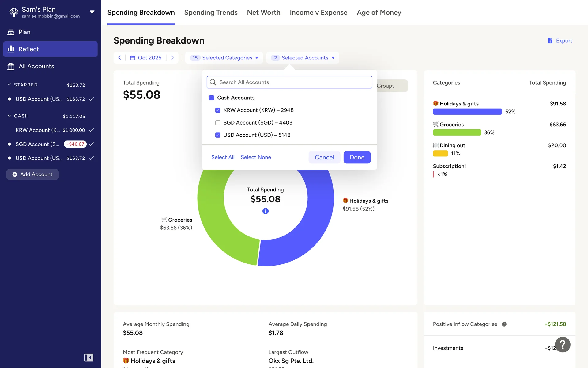588x368 pixels.
Task: Uncheck the KRW Account (KRW) – 2948 checkbox
Action: pyautogui.click(x=218, y=110)
